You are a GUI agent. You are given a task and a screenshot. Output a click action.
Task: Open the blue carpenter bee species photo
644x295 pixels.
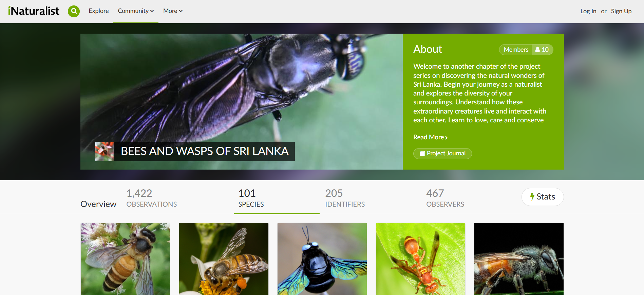[x=322, y=259]
